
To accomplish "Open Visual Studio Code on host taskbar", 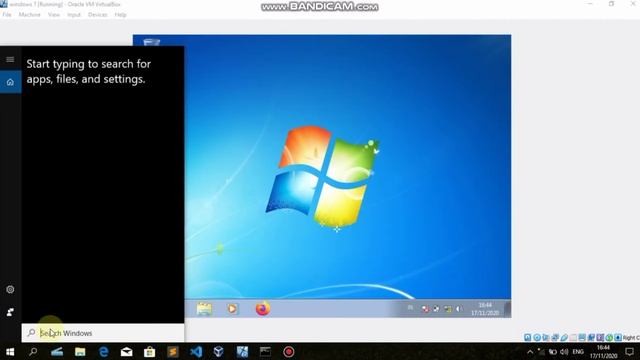I will pos(196,351).
